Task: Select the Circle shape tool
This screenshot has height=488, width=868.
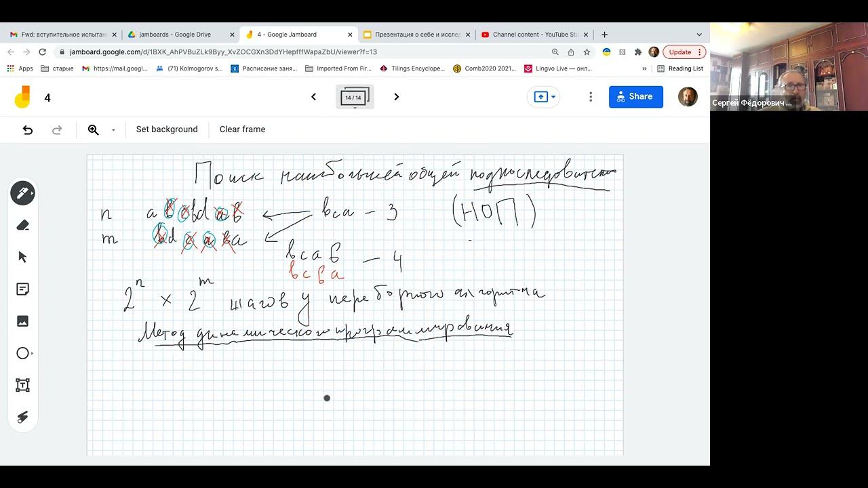Action: 22,353
